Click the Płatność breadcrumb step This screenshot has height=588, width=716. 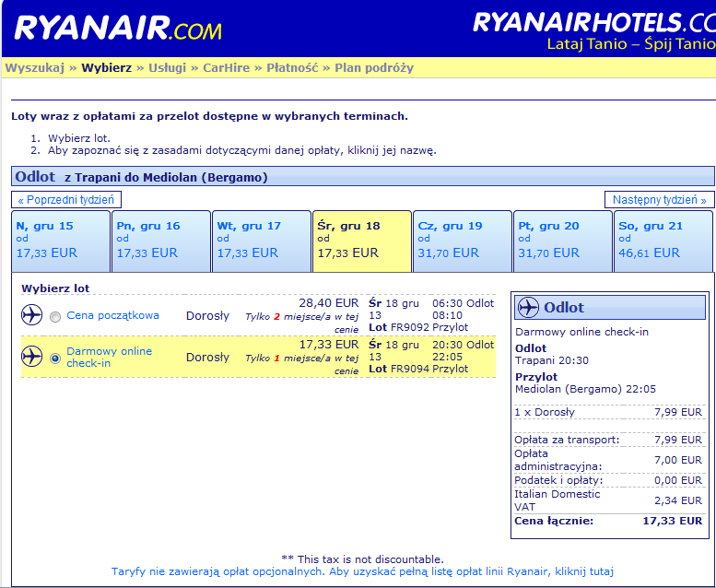(292, 67)
